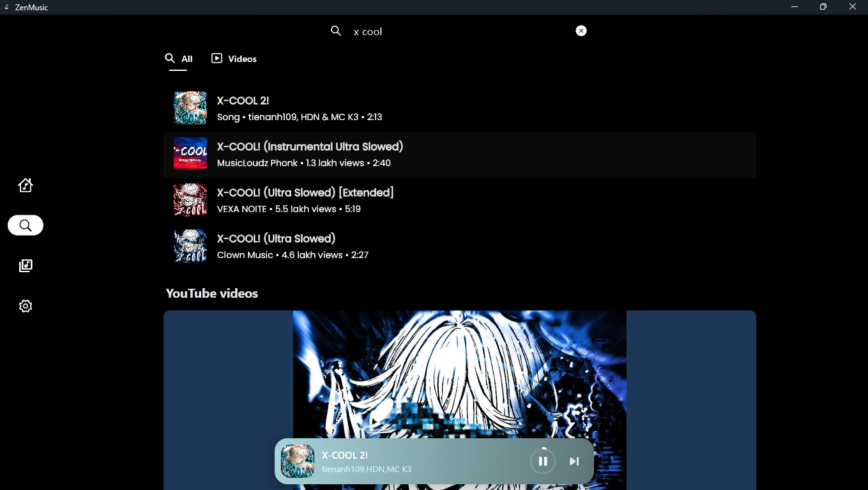Minimize the ZenMusic window

pos(795,7)
